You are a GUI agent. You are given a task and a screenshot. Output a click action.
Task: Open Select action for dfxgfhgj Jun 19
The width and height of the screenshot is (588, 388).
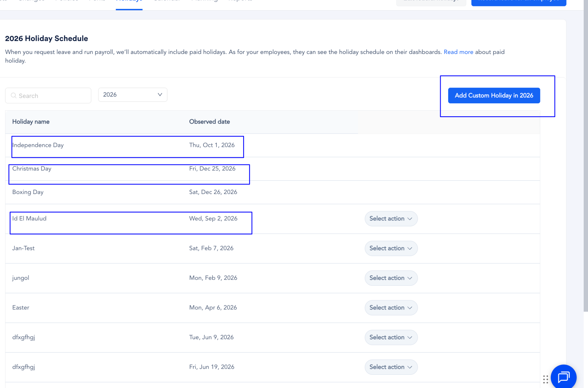point(391,367)
